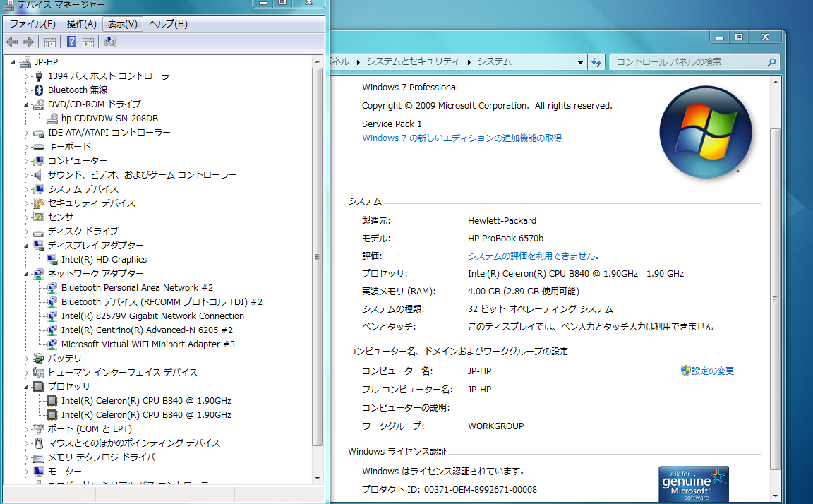The image size is (813, 504).
Task: Open the ヘルプ(H) menu
Action: click(x=168, y=24)
